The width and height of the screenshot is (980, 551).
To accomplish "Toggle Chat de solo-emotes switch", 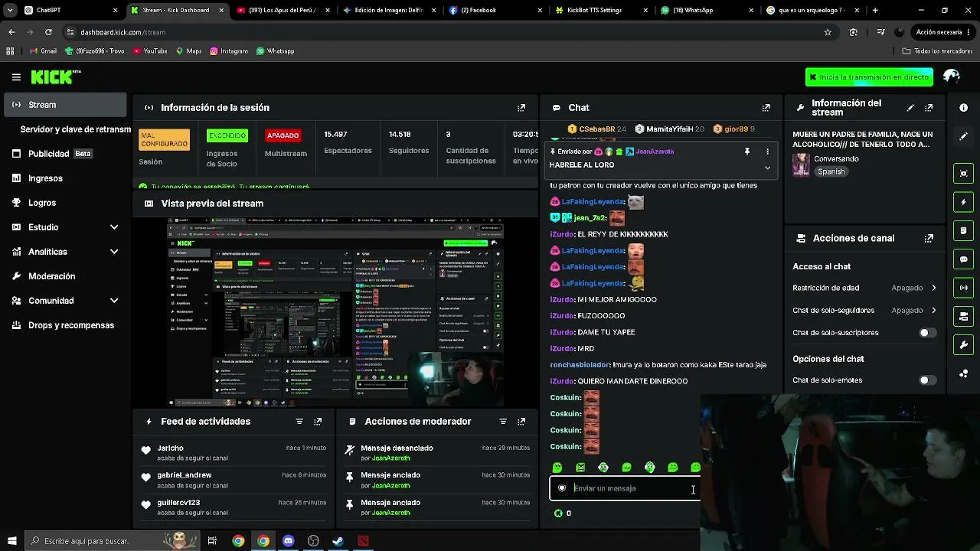I will pyautogui.click(x=927, y=380).
